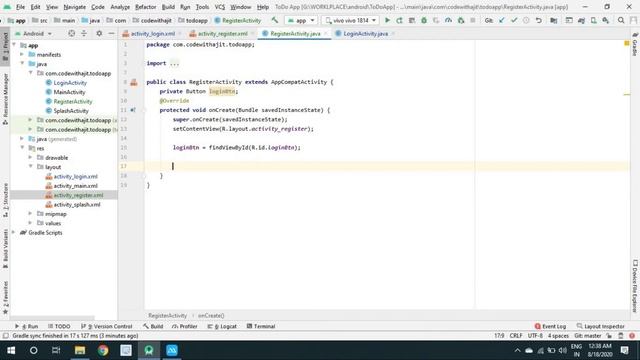Toggle the Logcat tool window

[222, 326]
